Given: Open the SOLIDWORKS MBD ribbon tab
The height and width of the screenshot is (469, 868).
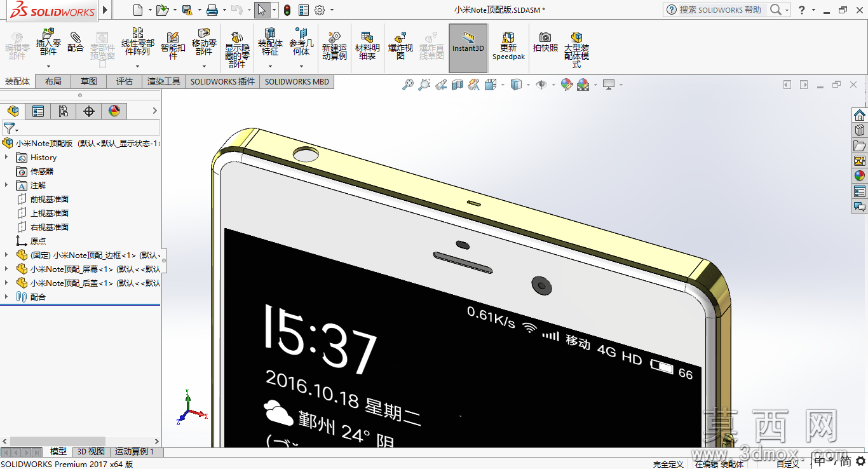Looking at the screenshot, I should 297,81.
